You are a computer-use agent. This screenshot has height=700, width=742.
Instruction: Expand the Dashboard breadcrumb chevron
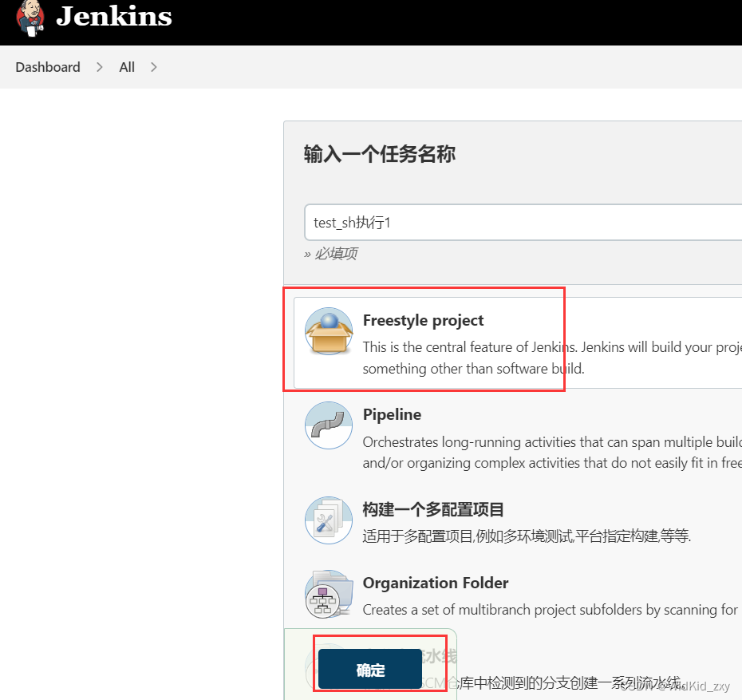pos(98,67)
